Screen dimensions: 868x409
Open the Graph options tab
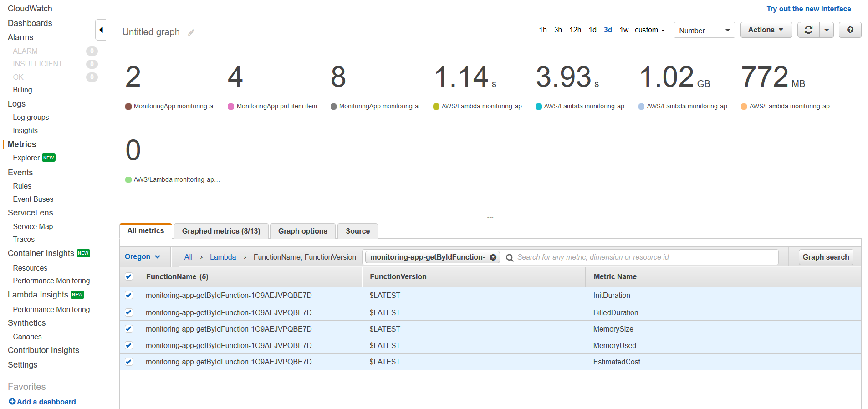tap(303, 231)
